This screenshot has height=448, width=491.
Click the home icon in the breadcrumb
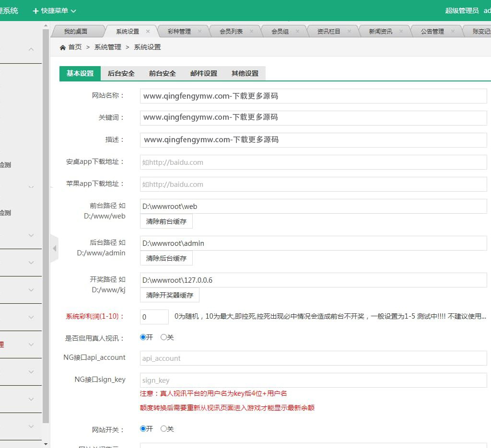coord(63,47)
